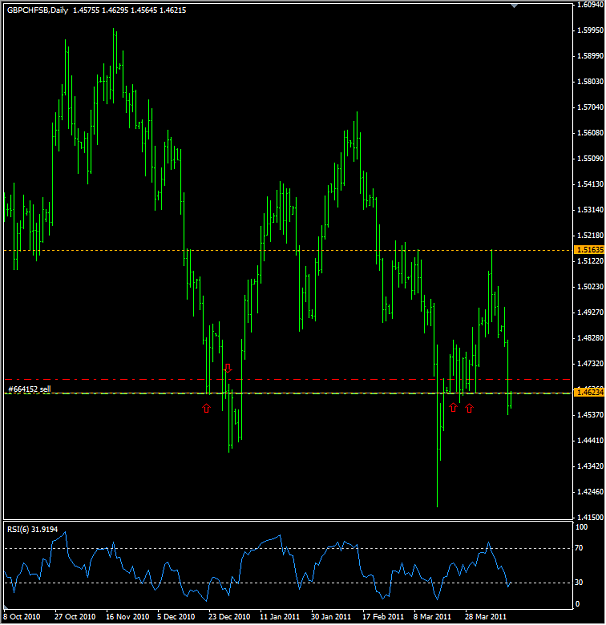Viewport: 606px width, 625px height.
Task: Click the 30 Jan 2011 date label
Action: coord(331,617)
